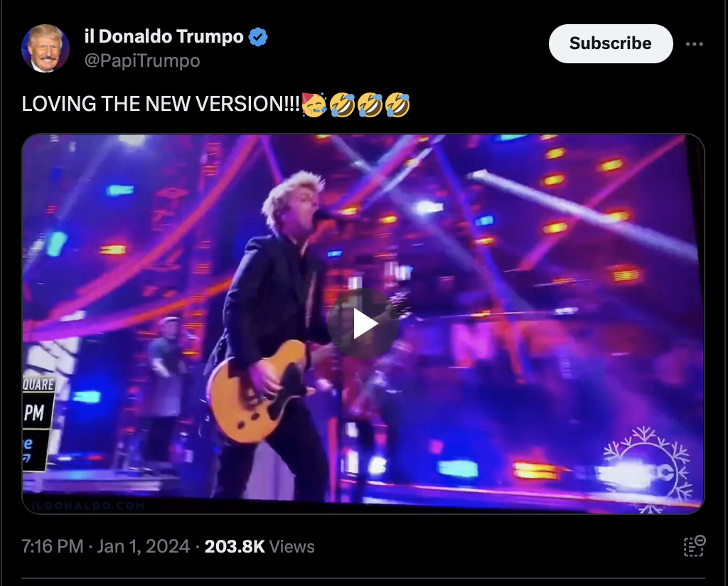Screen dimensions: 728x586
Task: Click the Jan 1, 2024 date
Action: 143,547
